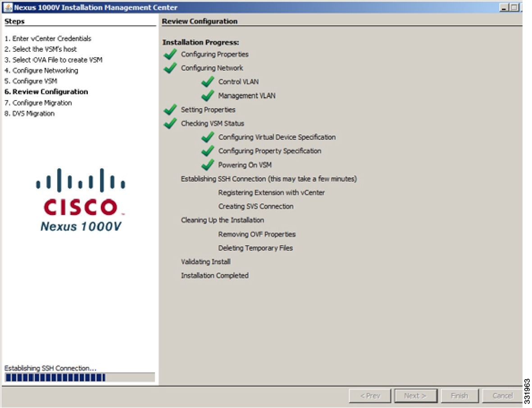Screen dimensions: 532x408
Task: Click the Checking VSM Status label
Action: (x=212, y=124)
